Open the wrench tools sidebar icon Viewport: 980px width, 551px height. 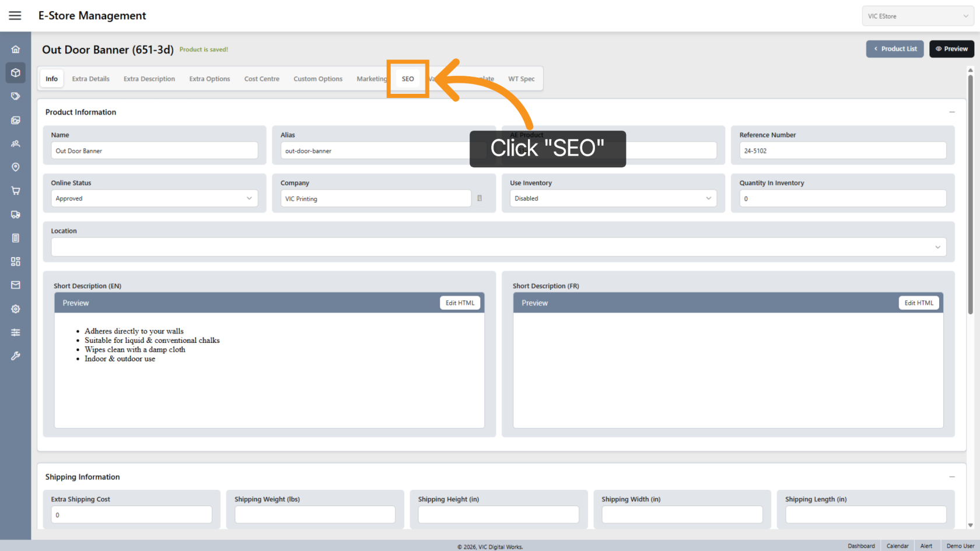coord(16,356)
